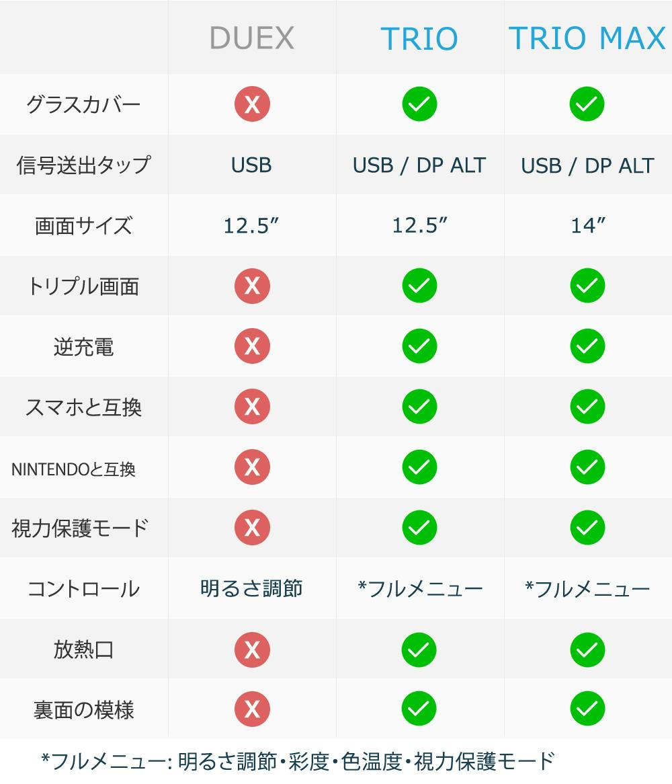Viewport: 672px width, 784px height.
Task: Click TRIO MAX green check for トリプル画面
Action: pyautogui.click(x=587, y=286)
